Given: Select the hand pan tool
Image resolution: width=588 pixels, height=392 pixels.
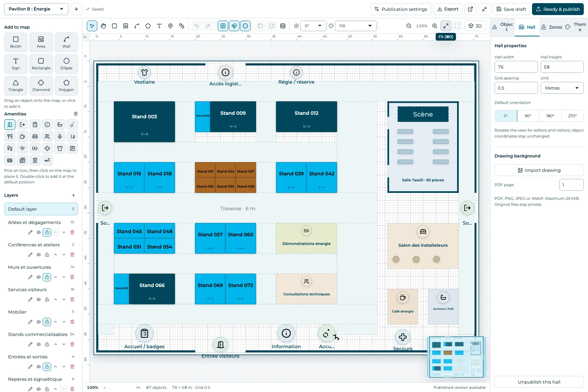Looking at the screenshot, I should (103, 26).
